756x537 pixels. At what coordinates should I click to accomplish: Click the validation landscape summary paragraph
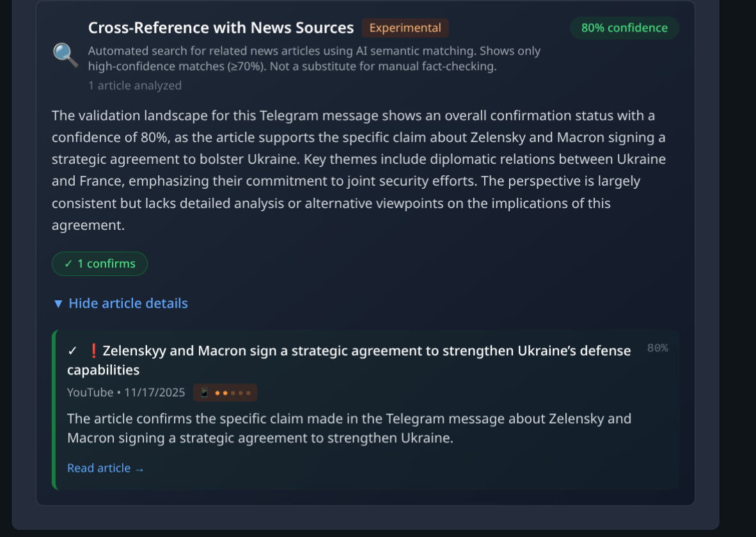tap(358, 170)
